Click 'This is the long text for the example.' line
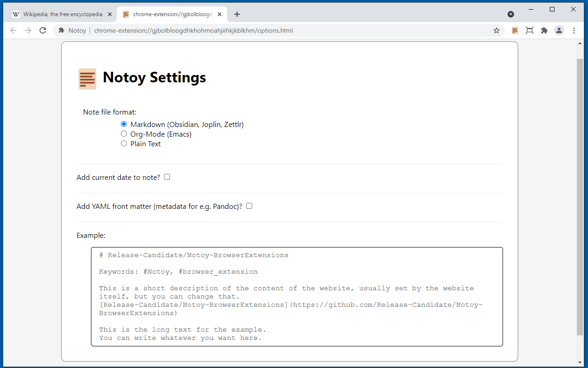Viewport: 588px width, 368px height. (182, 330)
